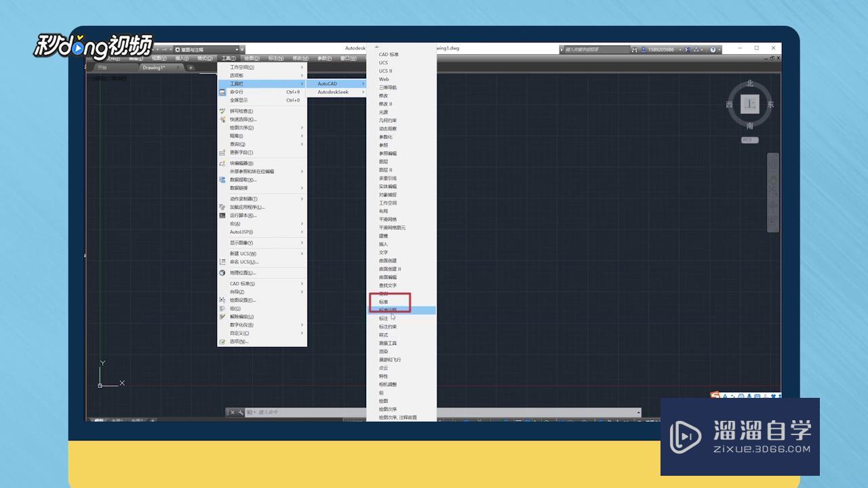This screenshot has width=868, height=488.
Task: Click the drafting settings (绘图设置) icon
Action: coord(222,300)
